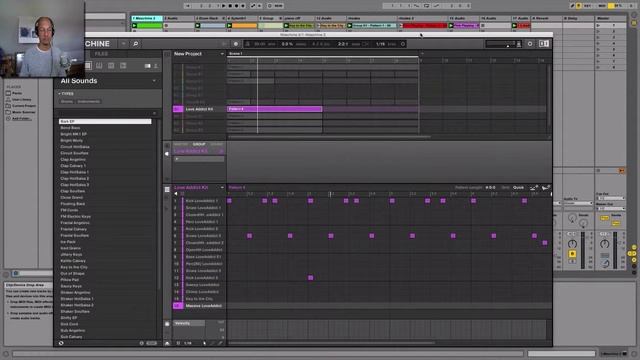The width and height of the screenshot is (640, 360).
Task: Open the Velocity modulation lane selector
Action: coord(189,323)
